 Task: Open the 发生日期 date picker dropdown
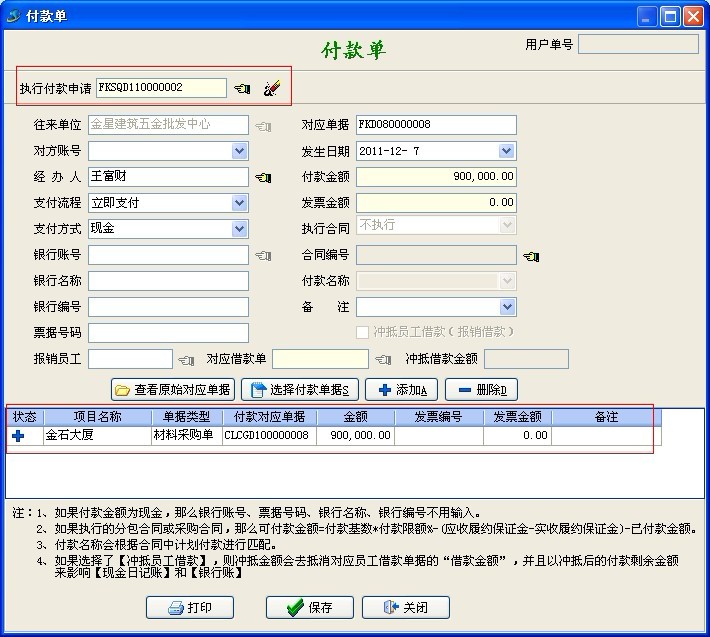pyautogui.click(x=506, y=151)
